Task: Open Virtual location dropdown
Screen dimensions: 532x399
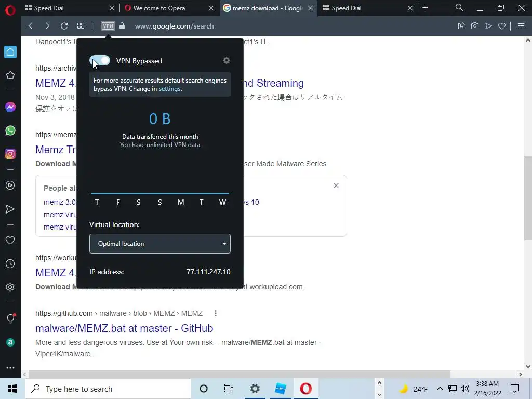Action: 160,244
